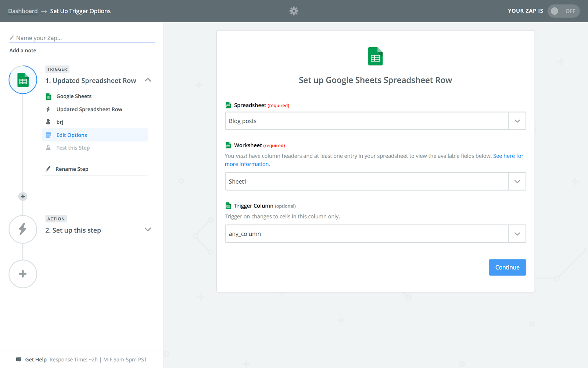Click lightning bolt icon beside Updated Spreadsheet Row
The image size is (588, 368).
(48, 109)
